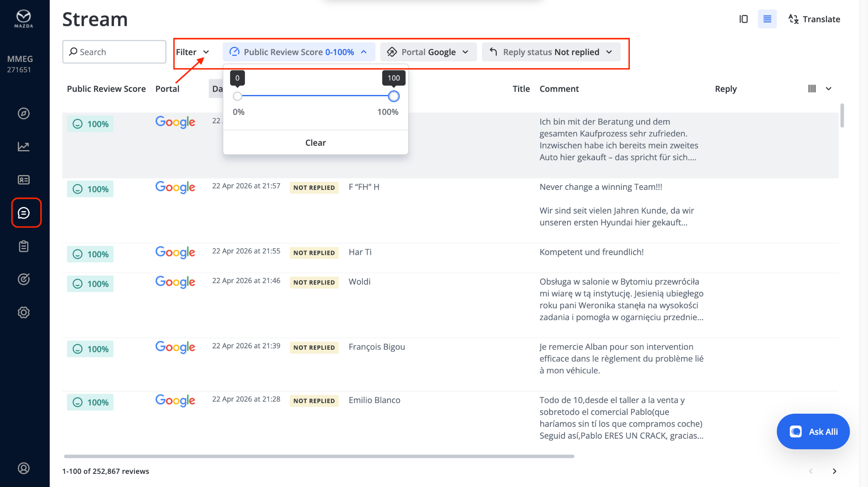Open the analytics chart icon in sidebar

24,147
